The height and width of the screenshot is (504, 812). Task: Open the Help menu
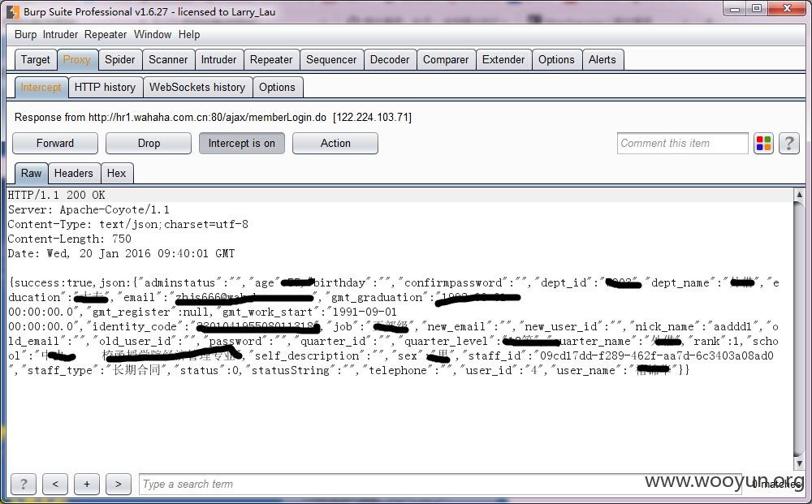[x=189, y=35]
